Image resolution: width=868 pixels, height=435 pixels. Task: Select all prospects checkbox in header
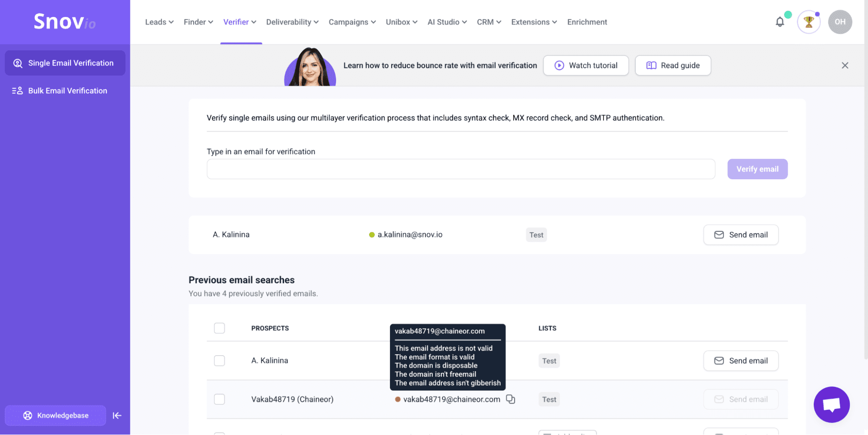click(x=219, y=328)
